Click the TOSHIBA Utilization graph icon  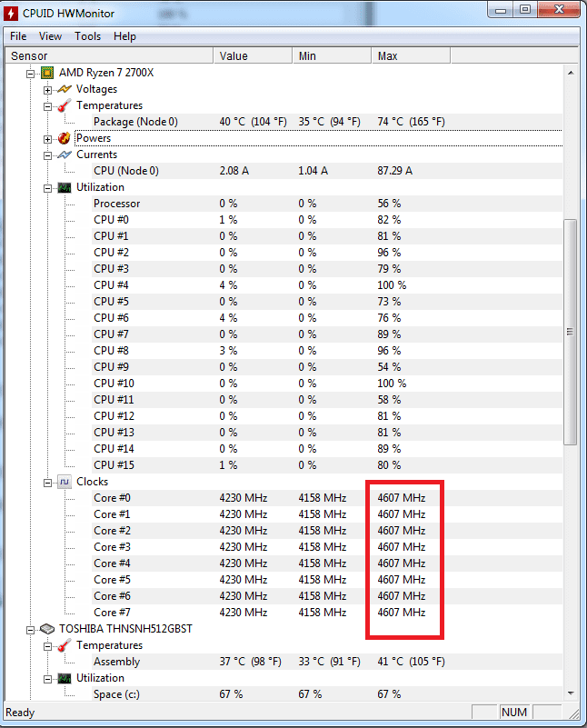[64, 678]
